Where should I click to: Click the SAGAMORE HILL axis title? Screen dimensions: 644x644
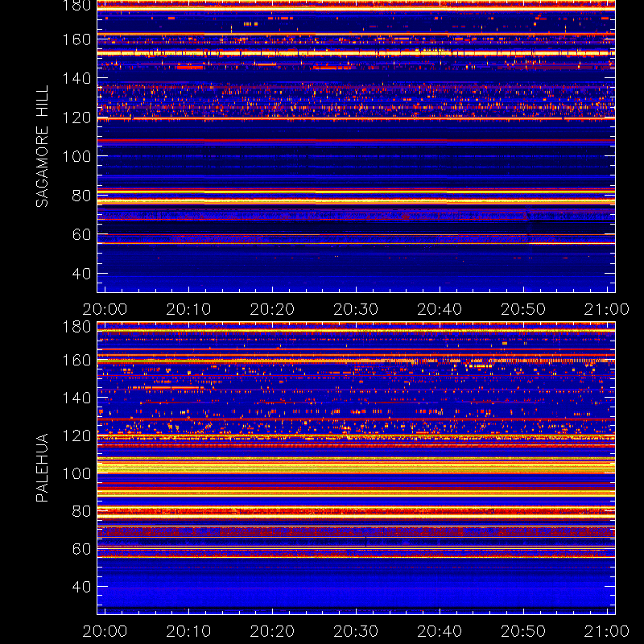point(43,146)
